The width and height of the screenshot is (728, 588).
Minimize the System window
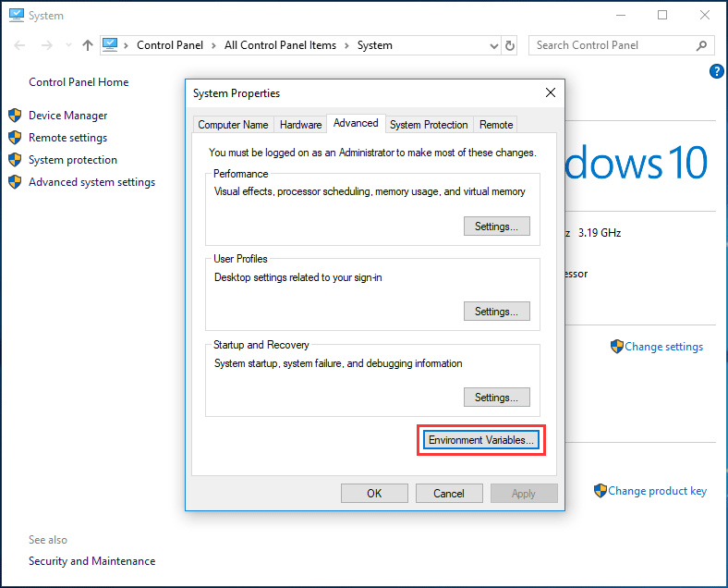(621, 16)
